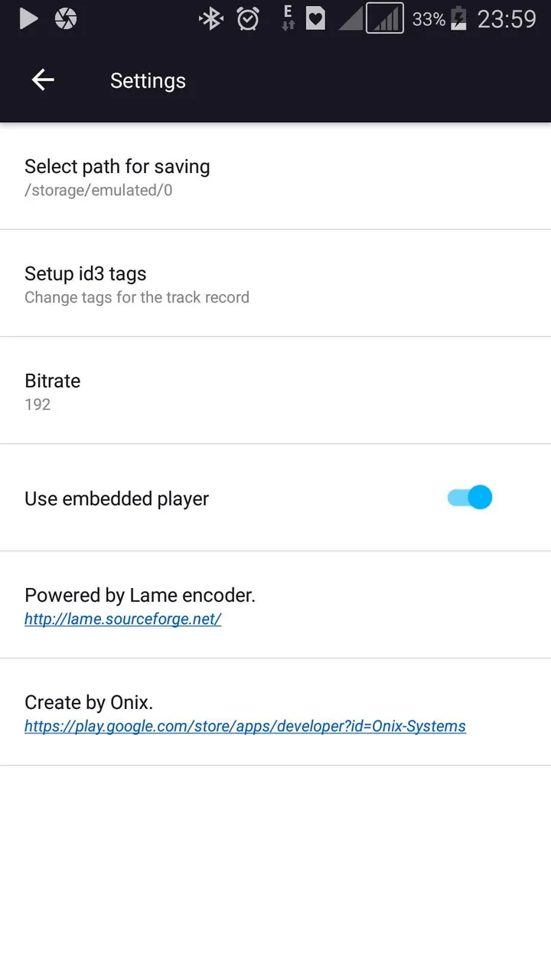Open Select path for saving

click(x=275, y=176)
